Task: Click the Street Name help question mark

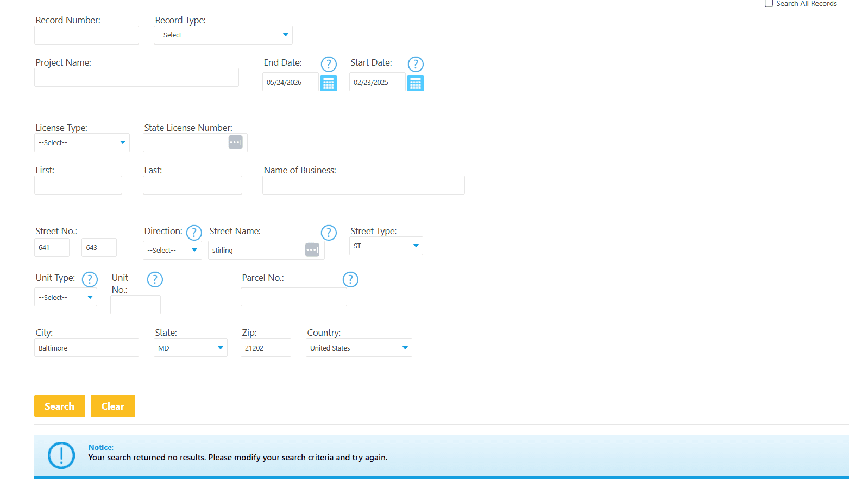Action: tap(329, 233)
